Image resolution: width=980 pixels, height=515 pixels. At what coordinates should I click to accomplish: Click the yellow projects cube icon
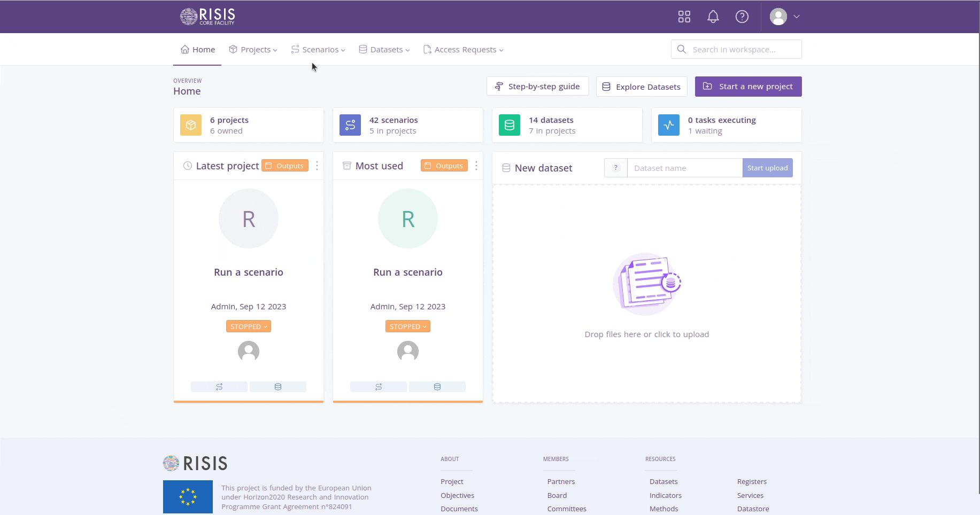point(191,125)
